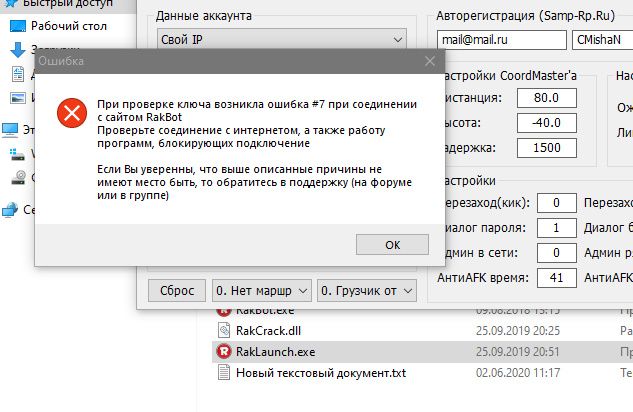
Task: Close the Ошибка error dialog
Action: tap(429, 62)
